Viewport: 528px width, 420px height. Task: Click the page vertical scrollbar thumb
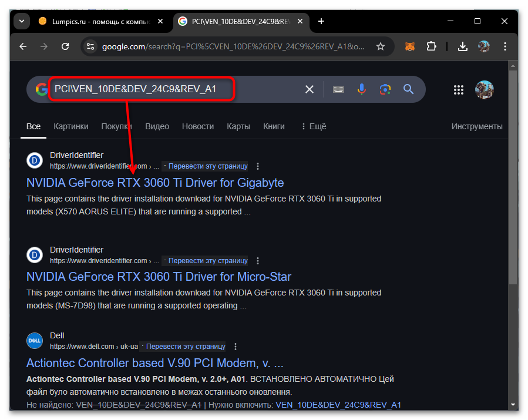coord(513,177)
